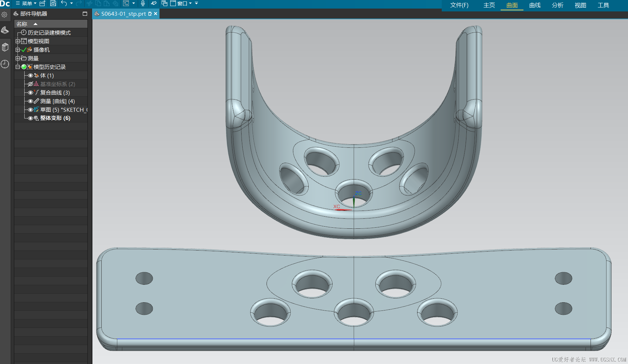Click the Switch Window stacked-windows icon
The height and width of the screenshot is (364, 628).
pyautogui.click(x=164, y=4)
